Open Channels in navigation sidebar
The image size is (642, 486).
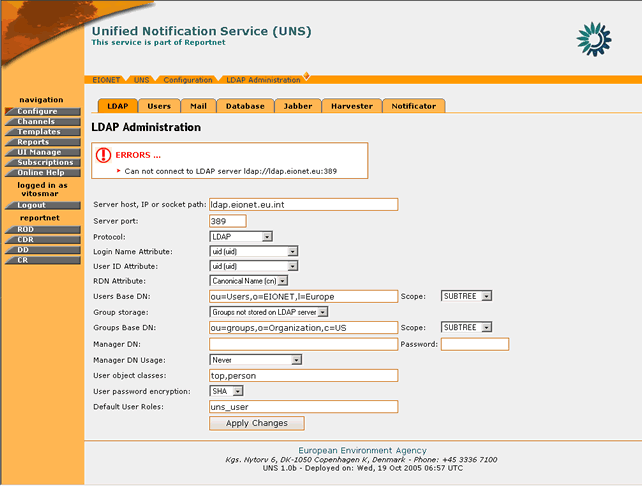[43, 122]
